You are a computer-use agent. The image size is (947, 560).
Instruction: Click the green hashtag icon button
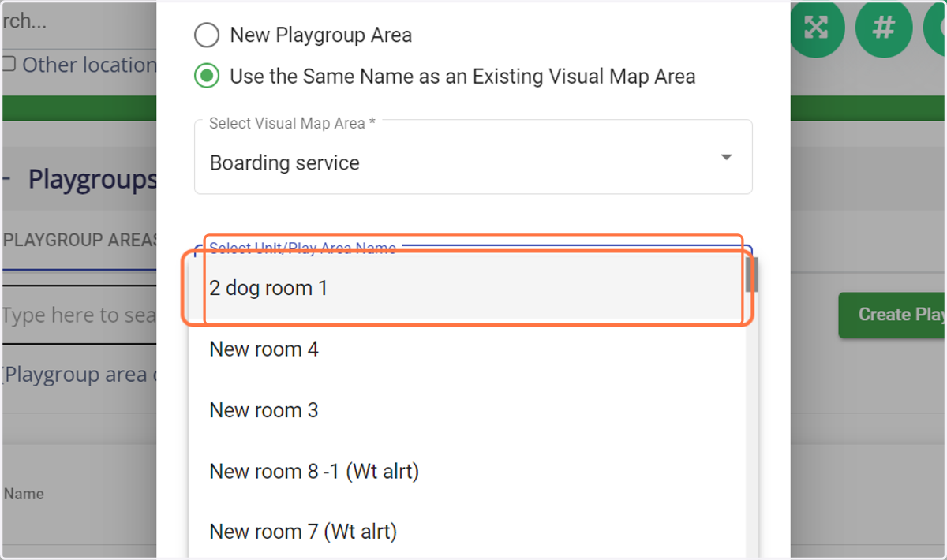[883, 28]
